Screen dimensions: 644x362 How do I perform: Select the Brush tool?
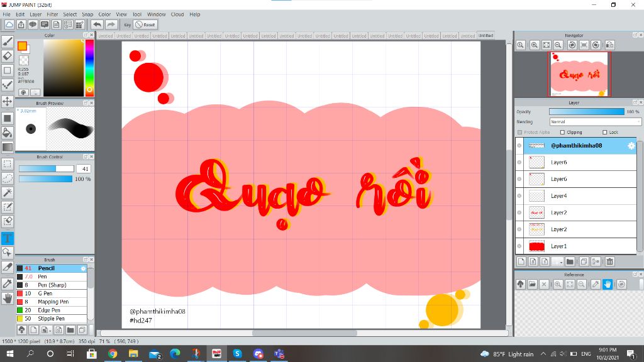click(x=8, y=41)
